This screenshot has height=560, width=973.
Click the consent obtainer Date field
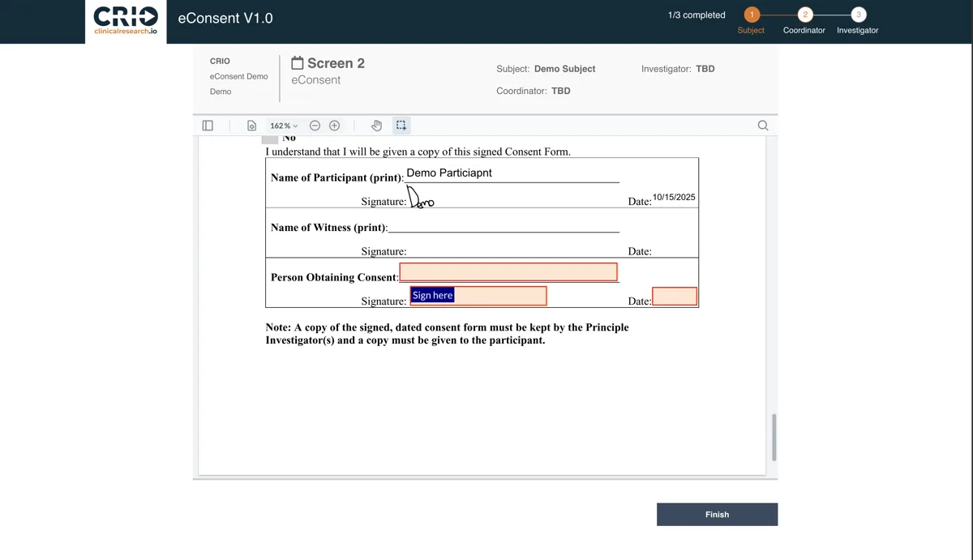[675, 297]
